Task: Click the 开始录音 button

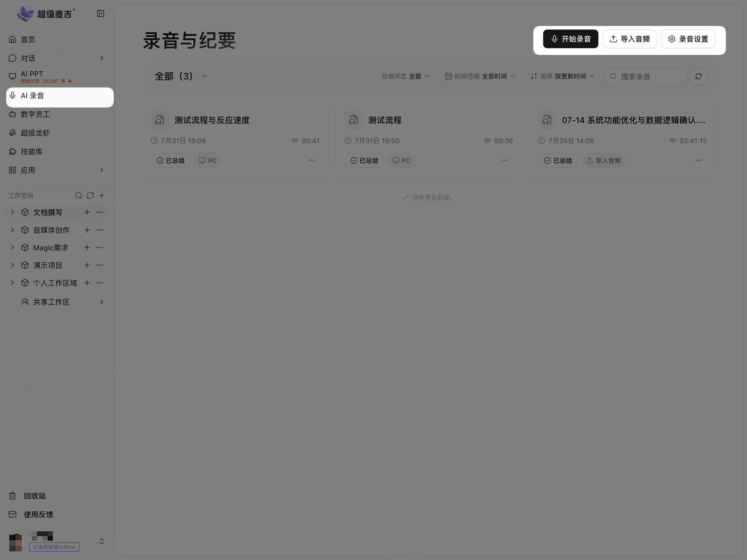Action: (571, 39)
